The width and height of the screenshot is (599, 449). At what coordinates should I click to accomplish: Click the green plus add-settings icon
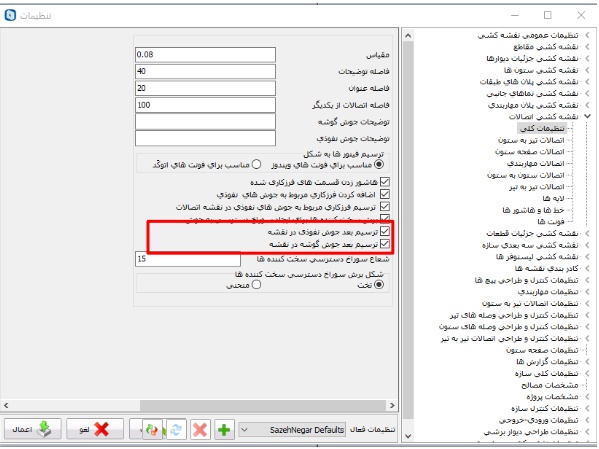pyautogui.click(x=224, y=430)
